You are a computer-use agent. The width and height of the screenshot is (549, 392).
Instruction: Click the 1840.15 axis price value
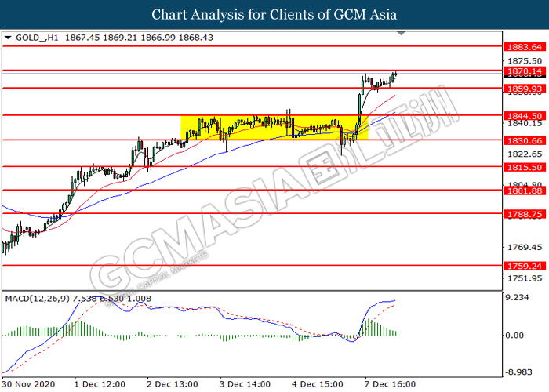pyautogui.click(x=525, y=123)
